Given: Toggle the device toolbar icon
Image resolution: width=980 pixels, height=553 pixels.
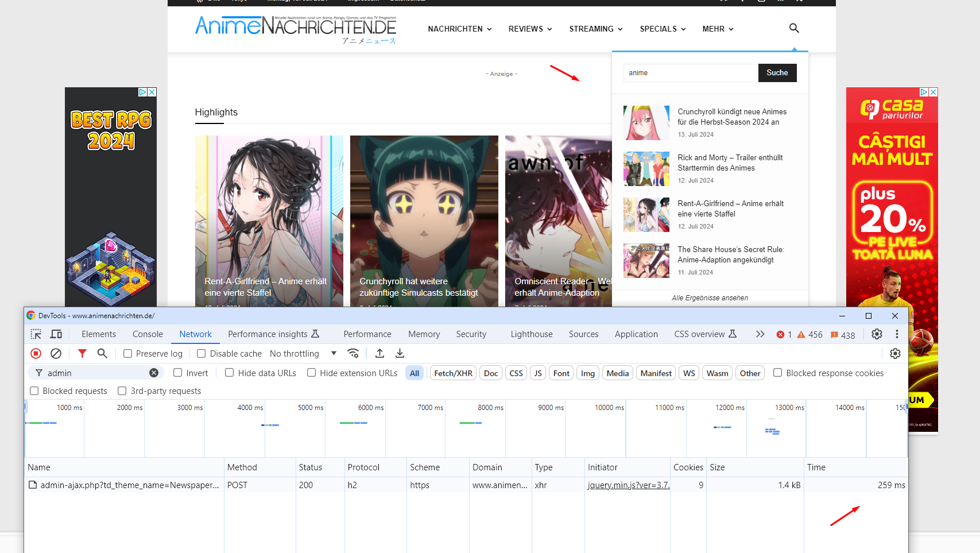Looking at the screenshot, I should click(x=56, y=334).
